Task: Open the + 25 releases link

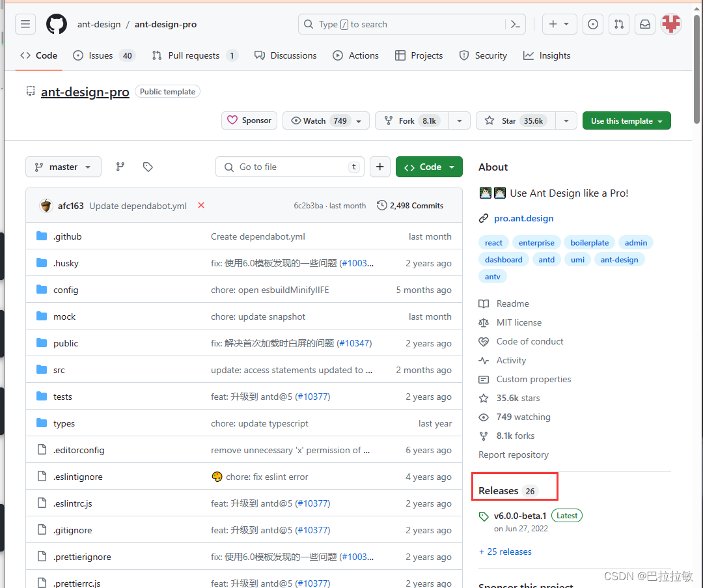Action: (505, 552)
